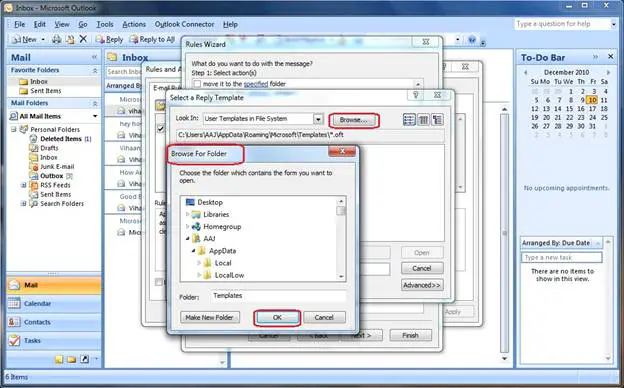Expand the Libraries folder node
Screen dimensions: 624x388
click(187, 214)
